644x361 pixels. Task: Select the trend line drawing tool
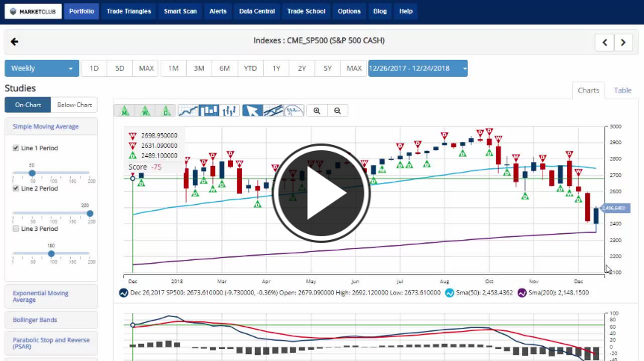point(274,111)
